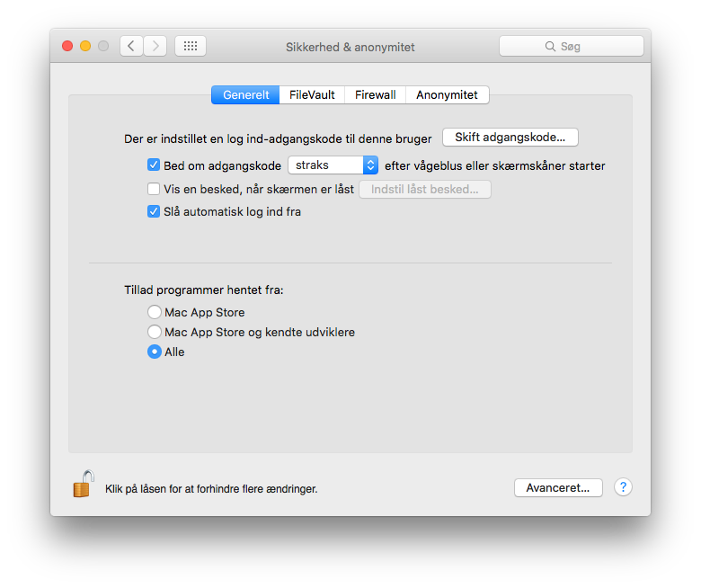701x588 pixels.
Task: Toggle 'Bed om adgangskode' checkbox
Action: [x=154, y=165]
